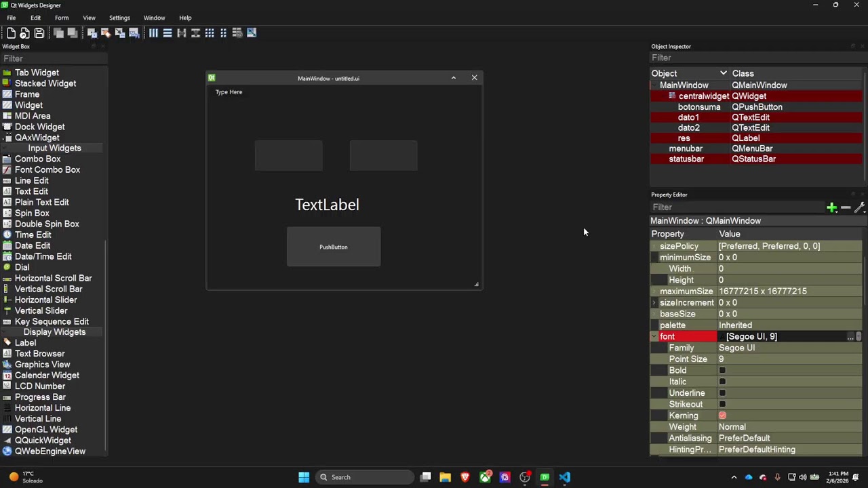Toggle the Italic font checkbox
This screenshot has height=488, width=868.
[x=722, y=382]
